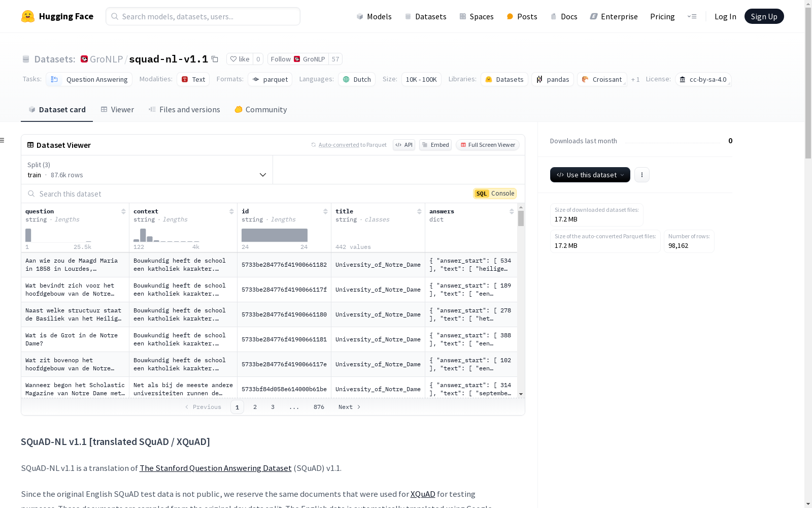Open Posts in the top navigation
812x508 pixels.
pos(522,16)
